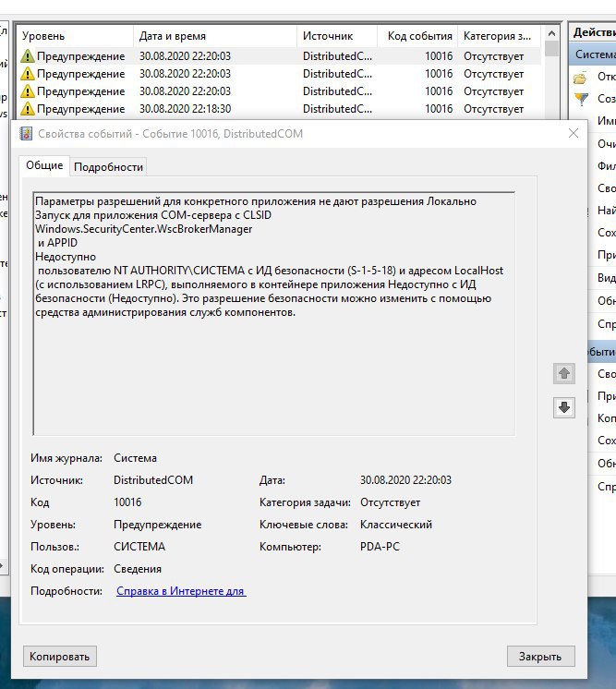
Task: Sort by the Дата и время column header
Action: [x=215, y=36]
